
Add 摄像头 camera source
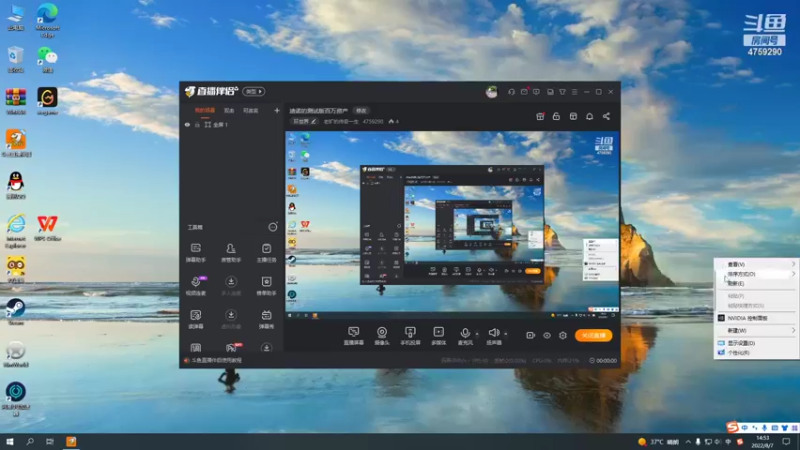(x=382, y=336)
